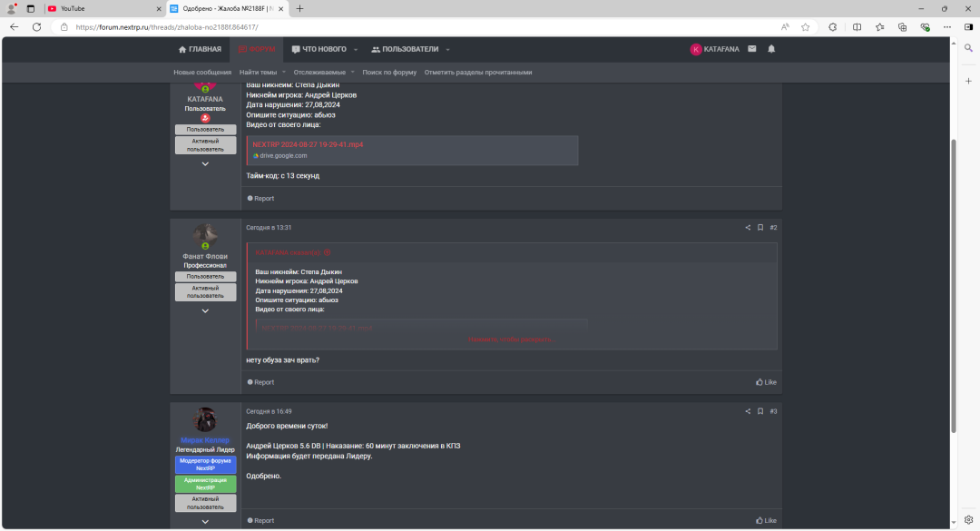Open the private messages envelope icon

tap(752, 49)
